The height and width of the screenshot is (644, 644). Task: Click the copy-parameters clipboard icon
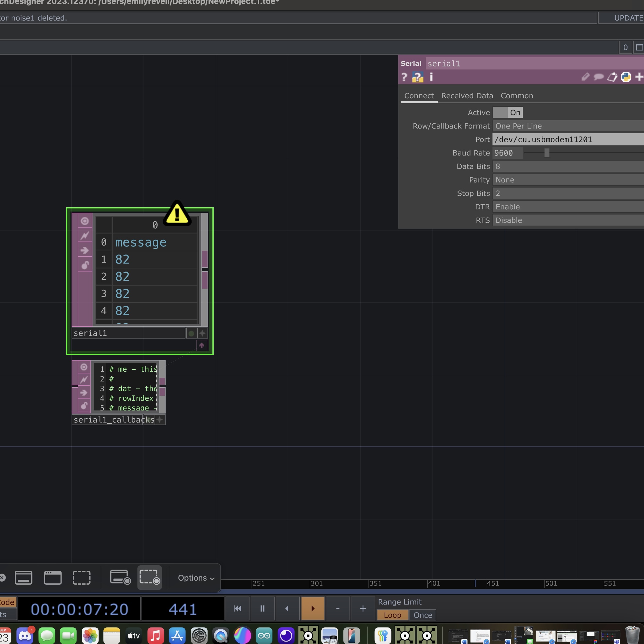tap(612, 77)
